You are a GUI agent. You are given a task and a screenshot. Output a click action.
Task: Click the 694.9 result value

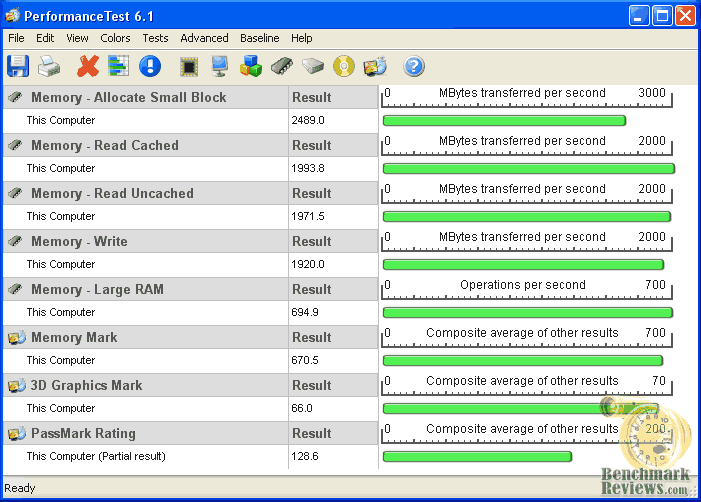coord(305,312)
